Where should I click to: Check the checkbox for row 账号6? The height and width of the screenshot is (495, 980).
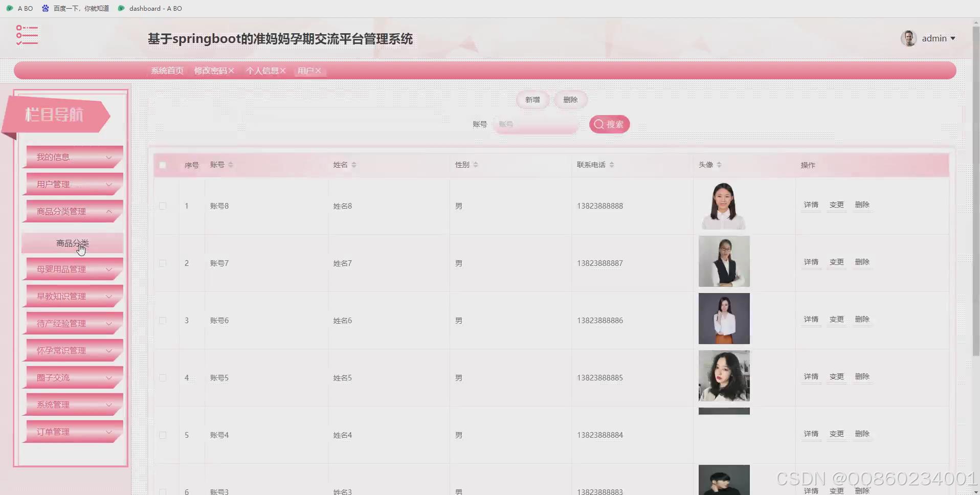pos(163,321)
